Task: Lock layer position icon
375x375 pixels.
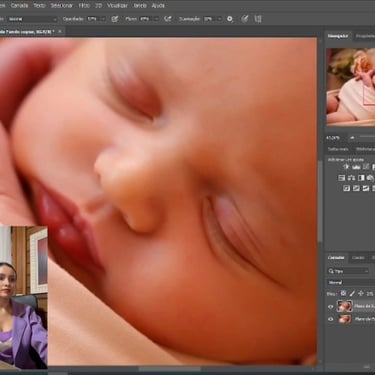Action: tap(361, 294)
